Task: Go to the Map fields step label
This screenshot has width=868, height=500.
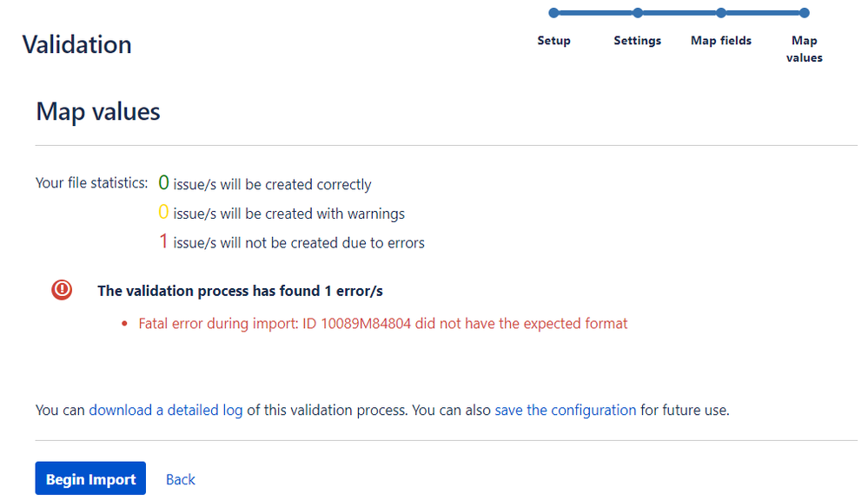Action: coord(721,41)
